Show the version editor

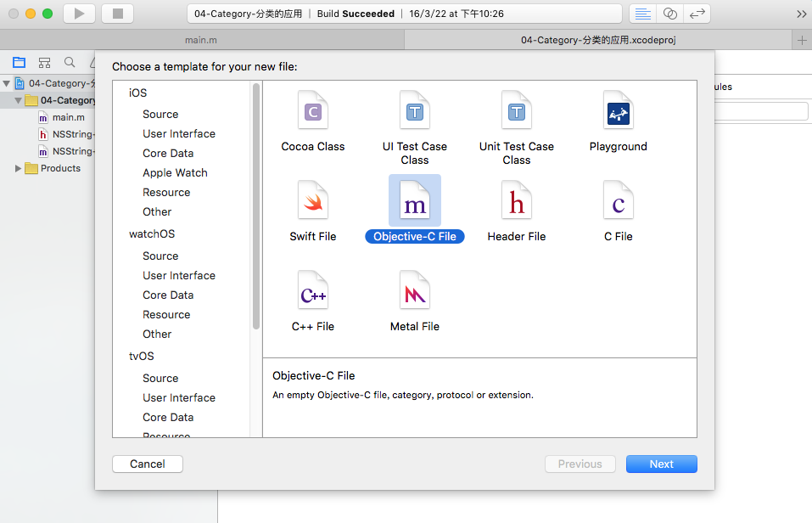pyautogui.click(x=697, y=14)
